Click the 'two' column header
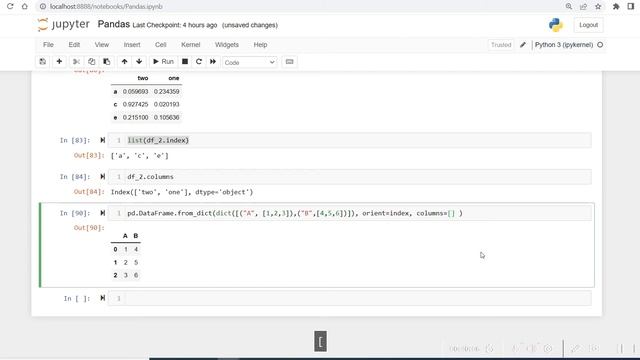Screen dimensions: 640x360 point(143,78)
